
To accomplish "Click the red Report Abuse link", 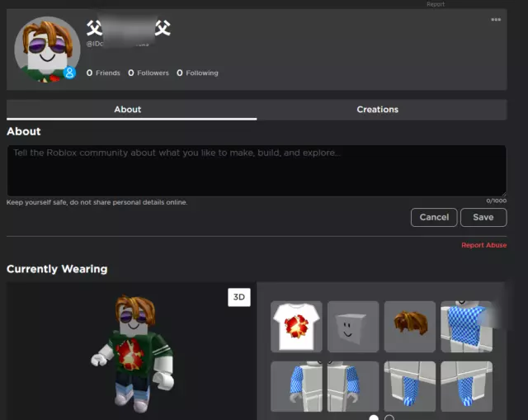I will click(484, 245).
